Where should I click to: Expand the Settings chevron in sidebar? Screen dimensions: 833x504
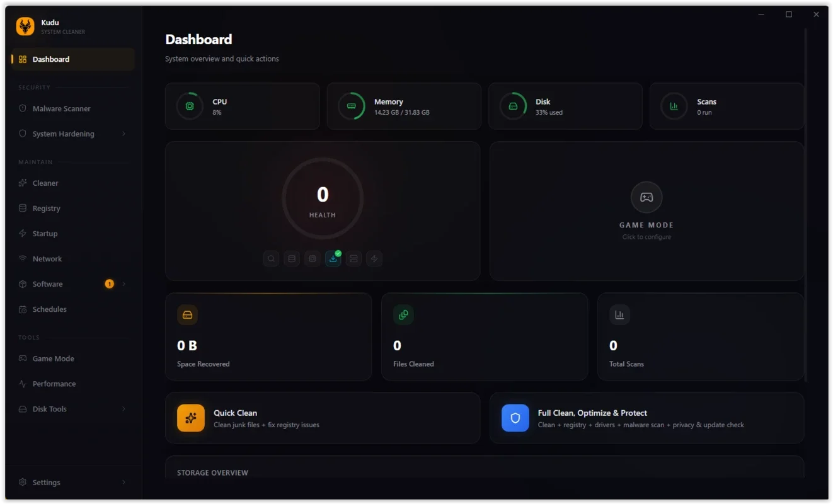point(124,483)
